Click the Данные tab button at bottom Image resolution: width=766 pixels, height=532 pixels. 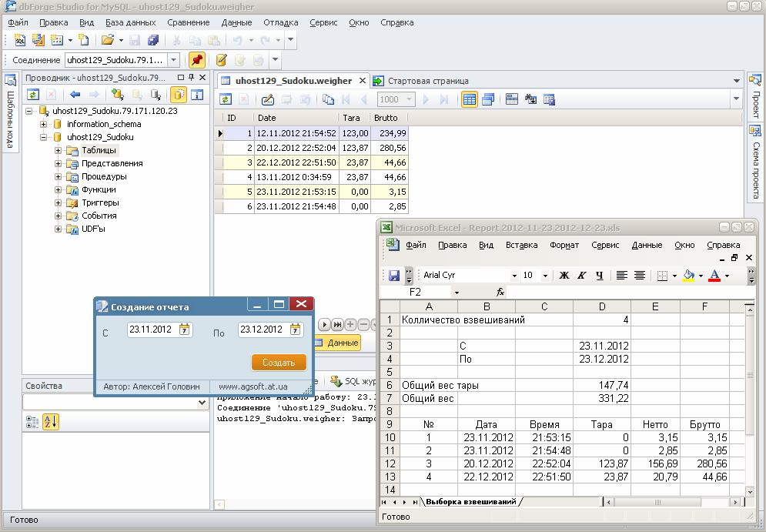338,343
